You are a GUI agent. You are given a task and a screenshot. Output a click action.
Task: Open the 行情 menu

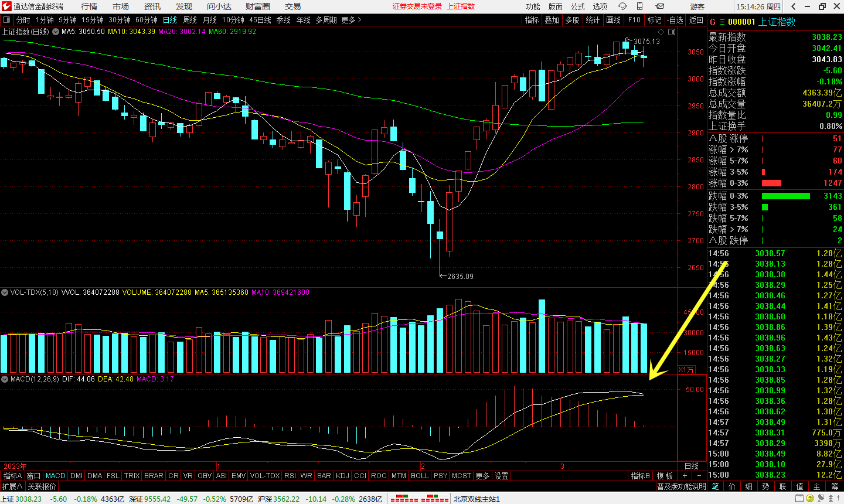pyautogui.click(x=89, y=6)
